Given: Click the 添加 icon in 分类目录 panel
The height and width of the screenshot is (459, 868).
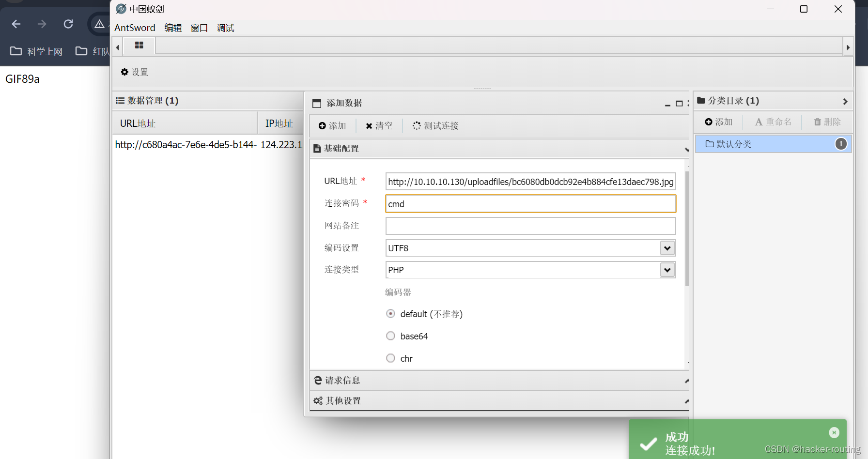Looking at the screenshot, I should pyautogui.click(x=709, y=122).
